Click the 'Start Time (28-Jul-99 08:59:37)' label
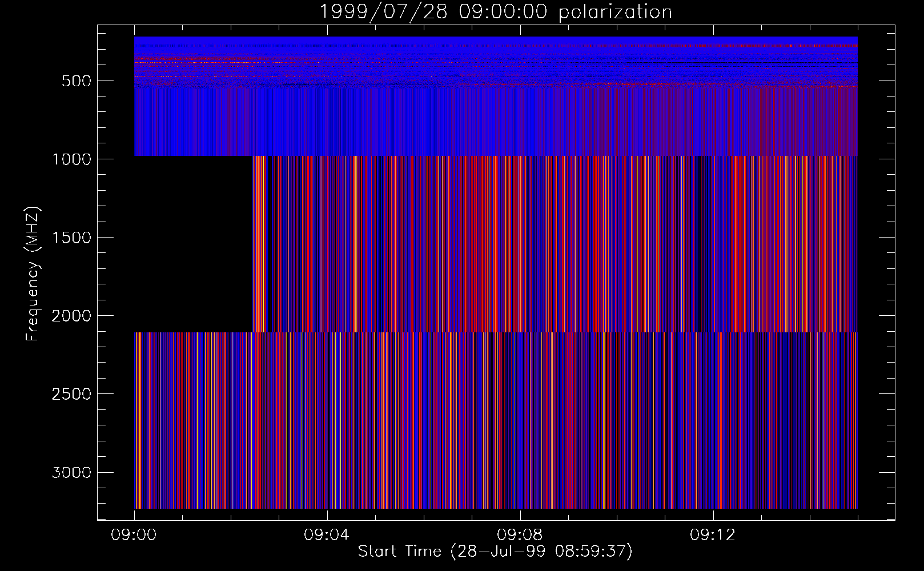 (x=495, y=551)
